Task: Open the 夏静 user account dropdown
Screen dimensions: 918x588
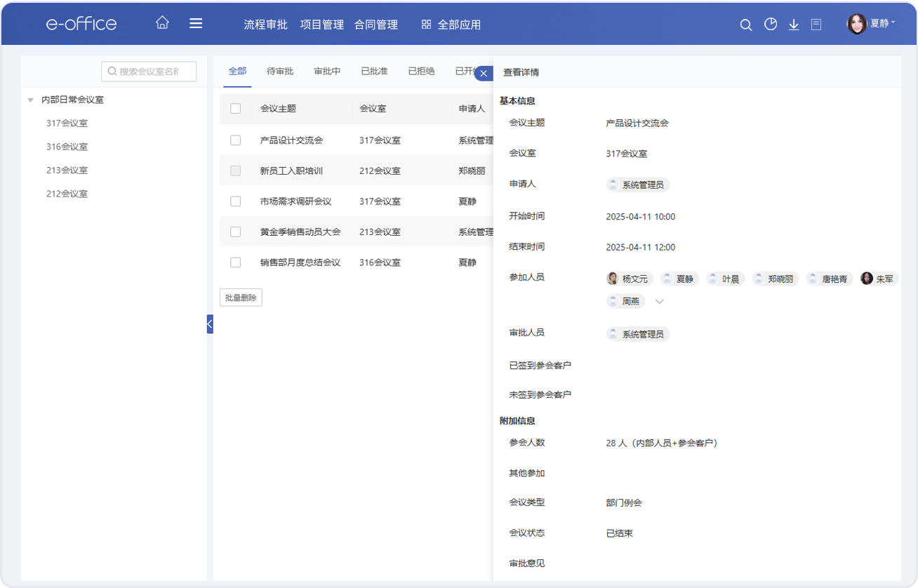Action: (x=871, y=24)
